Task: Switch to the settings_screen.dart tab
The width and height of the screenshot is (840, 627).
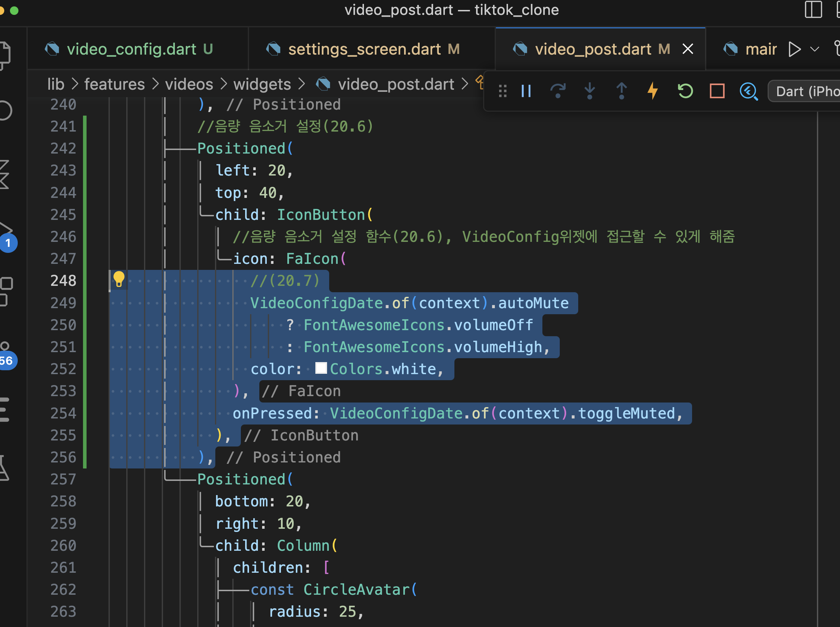Action: point(364,49)
